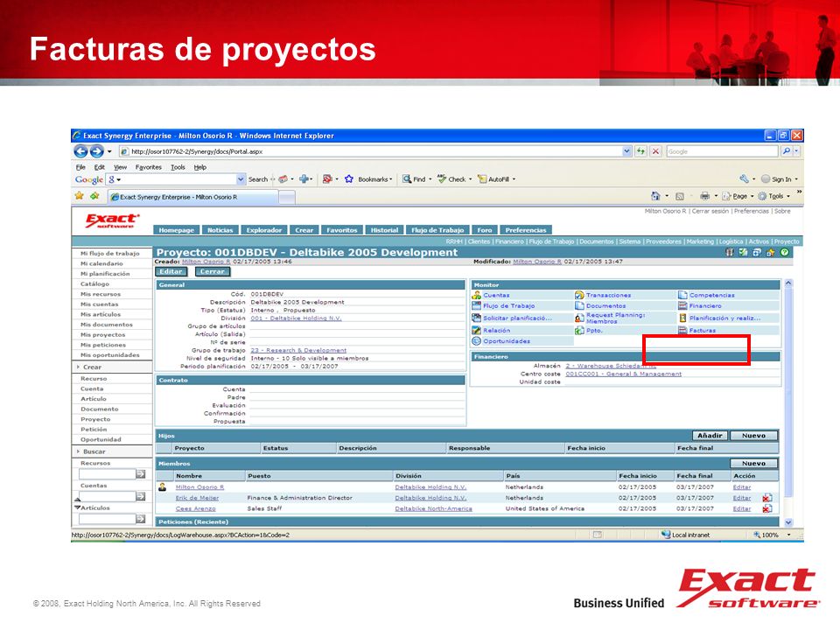Screen dimensions: 840x630
Task: Stop loading with the red X icon
Action: click(x=655, y=151)
